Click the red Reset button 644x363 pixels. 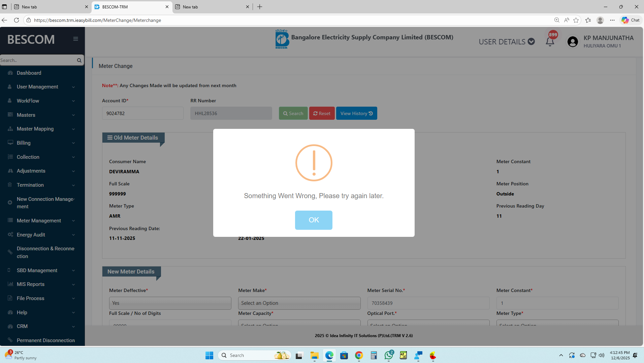coord(322,113)
